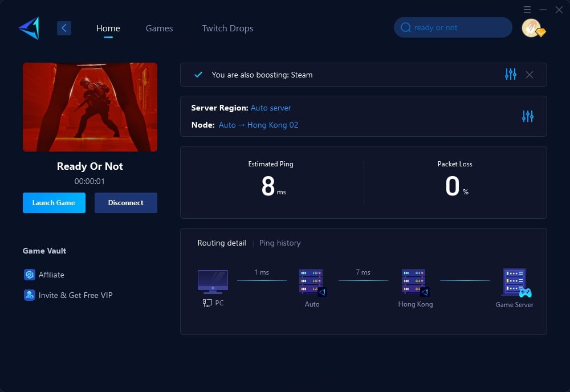
Task: Click the Auto server node icon
Action: 312,282
